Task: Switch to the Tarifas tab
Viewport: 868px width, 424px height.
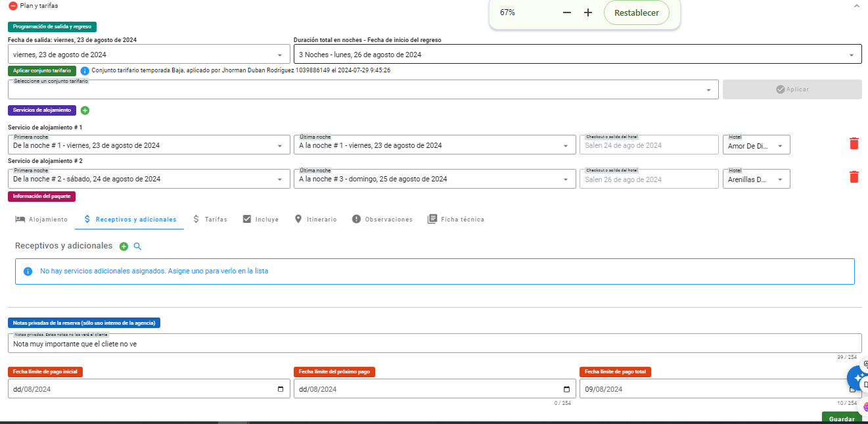Action: click(210, 220)
